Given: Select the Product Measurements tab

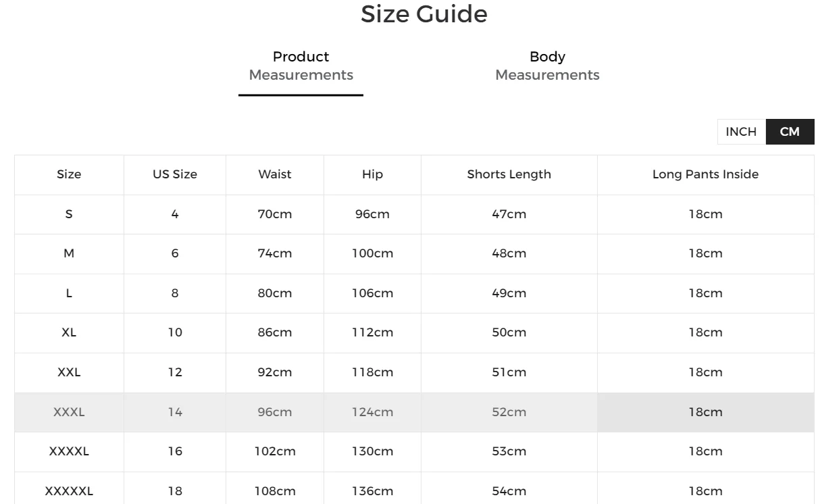Looking at the screenshot, I should 301,66.
